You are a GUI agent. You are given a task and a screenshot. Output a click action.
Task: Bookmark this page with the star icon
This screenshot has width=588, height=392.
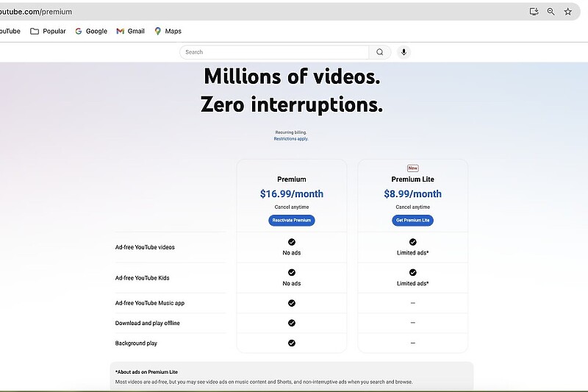[x=567, y=12]
